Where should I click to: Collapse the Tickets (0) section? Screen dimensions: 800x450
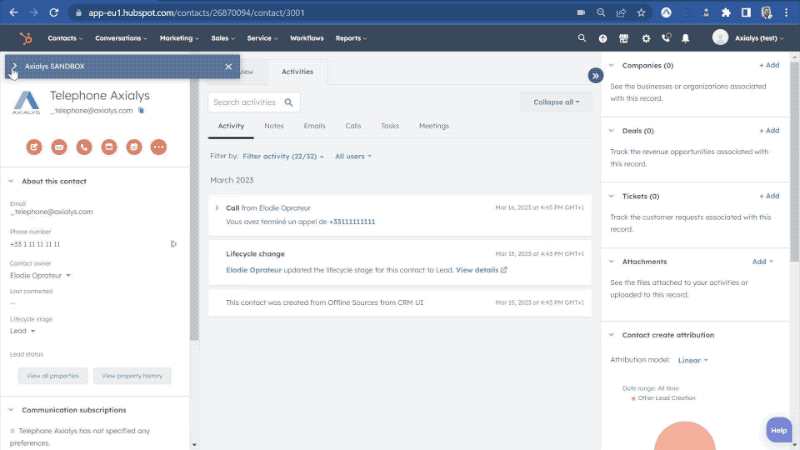[x=611, y=196]
